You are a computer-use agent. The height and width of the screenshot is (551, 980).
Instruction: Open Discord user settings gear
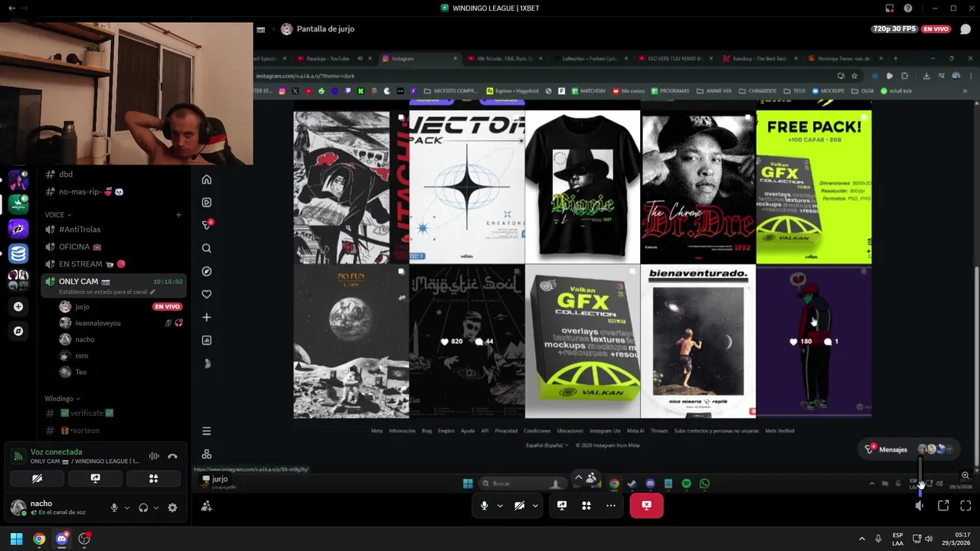172,507
